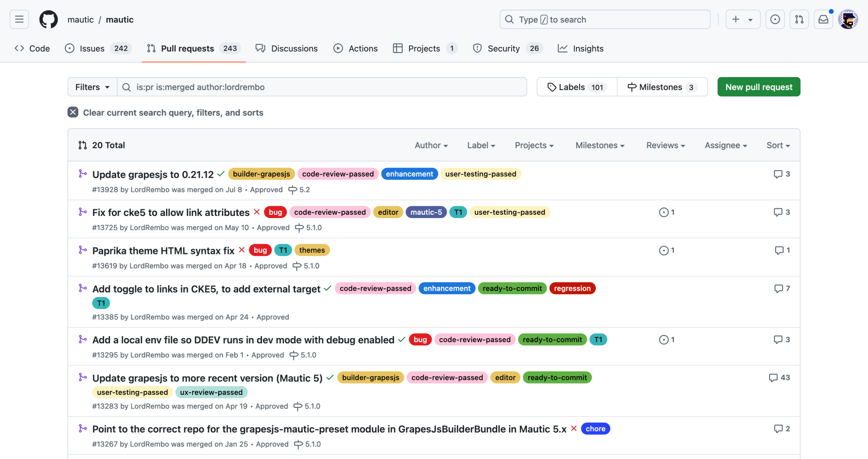This screenshot has height=459, width=868.
Task: Switch to the Code tab
Action: coord(32,48)
